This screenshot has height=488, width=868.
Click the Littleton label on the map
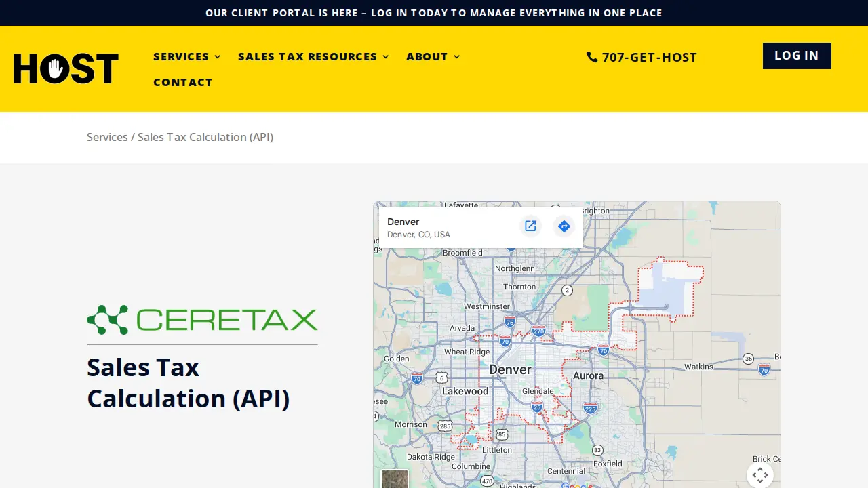tap(497, 450)
